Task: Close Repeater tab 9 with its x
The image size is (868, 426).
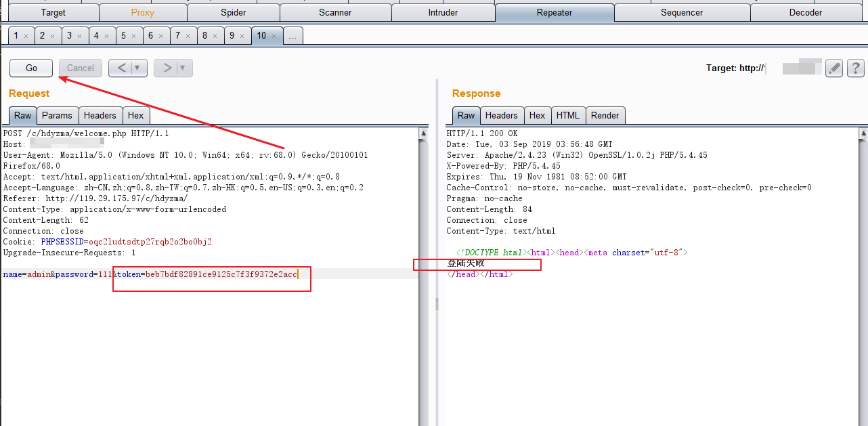Action: (242, 36)
